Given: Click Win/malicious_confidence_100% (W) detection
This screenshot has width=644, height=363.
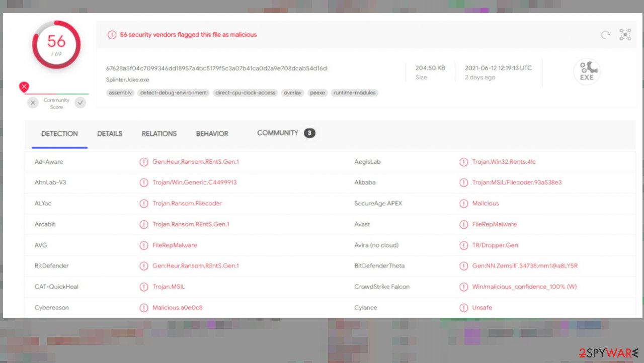Looking at the screenshot, I should (524, 287).
